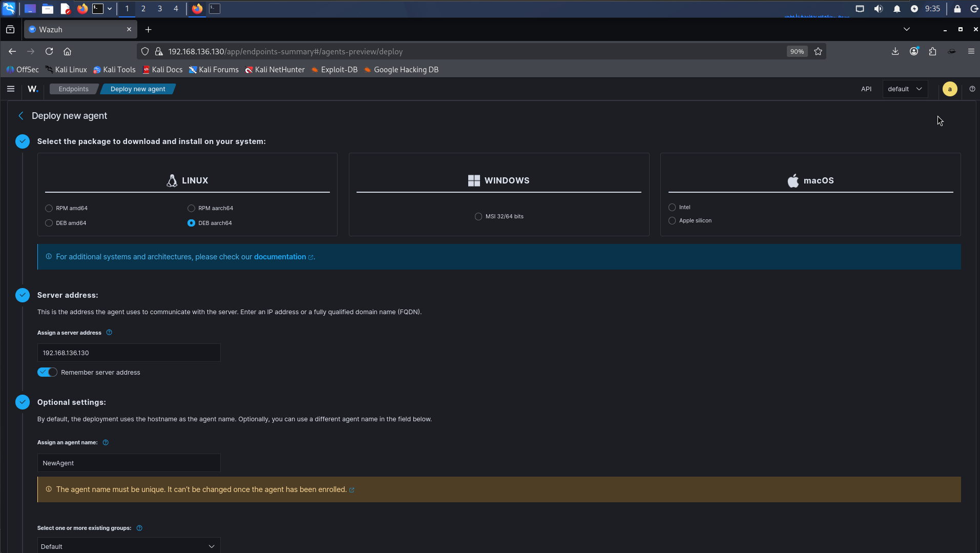Select macOS Intel package

(672, 207)
